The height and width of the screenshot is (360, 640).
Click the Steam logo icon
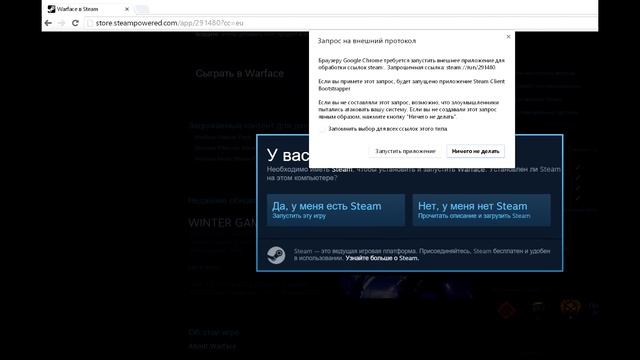click(276, 255)
